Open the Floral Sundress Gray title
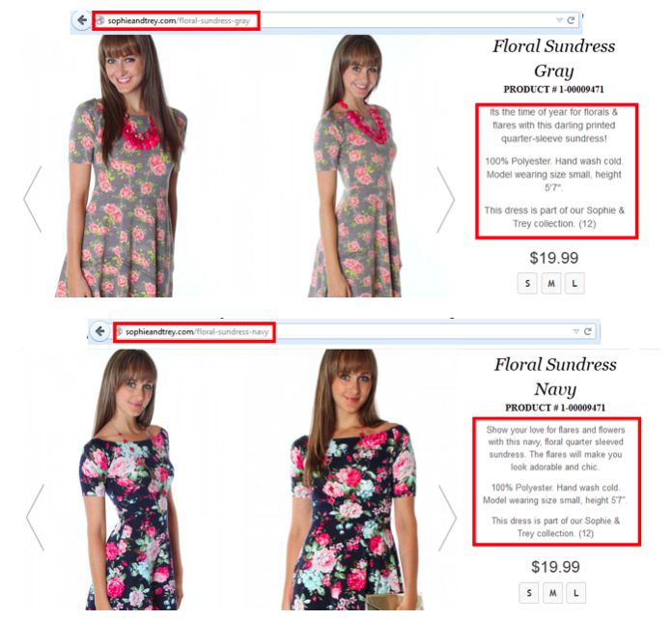The width and height of the screenshot is (672, 621). coord(553,58)
